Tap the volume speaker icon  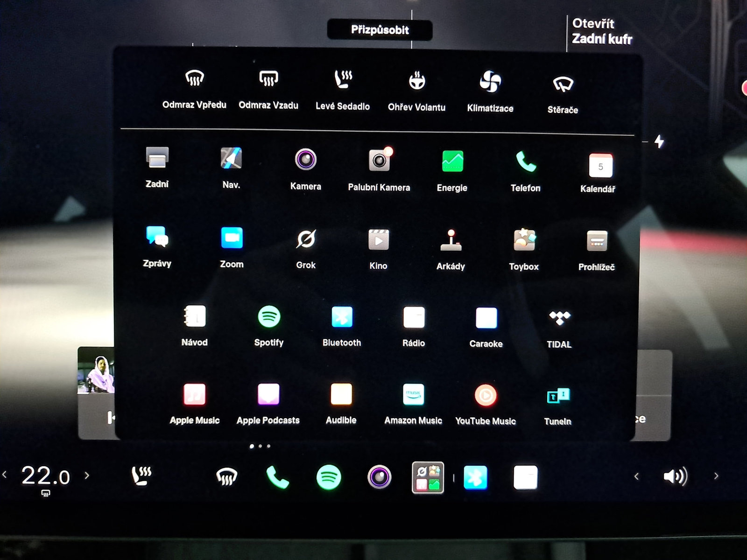pyautogui.click(x=675, y=476)
